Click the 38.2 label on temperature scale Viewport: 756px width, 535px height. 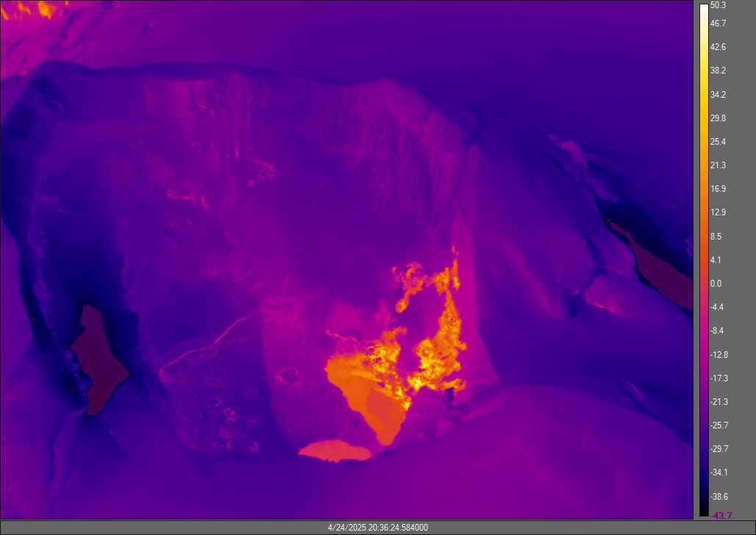click(x=718, y=71)
